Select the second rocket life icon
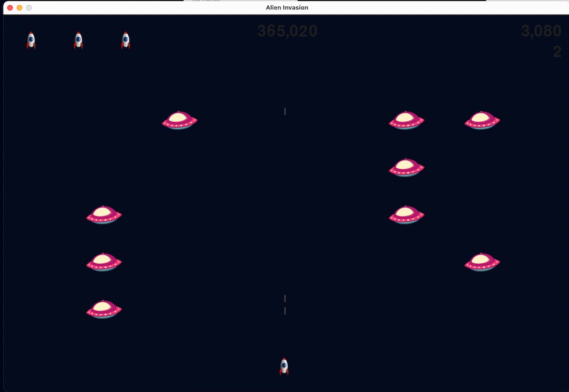The width and height of the screenshot is (569, 392). pyautogui.click(x=78, y=40)
